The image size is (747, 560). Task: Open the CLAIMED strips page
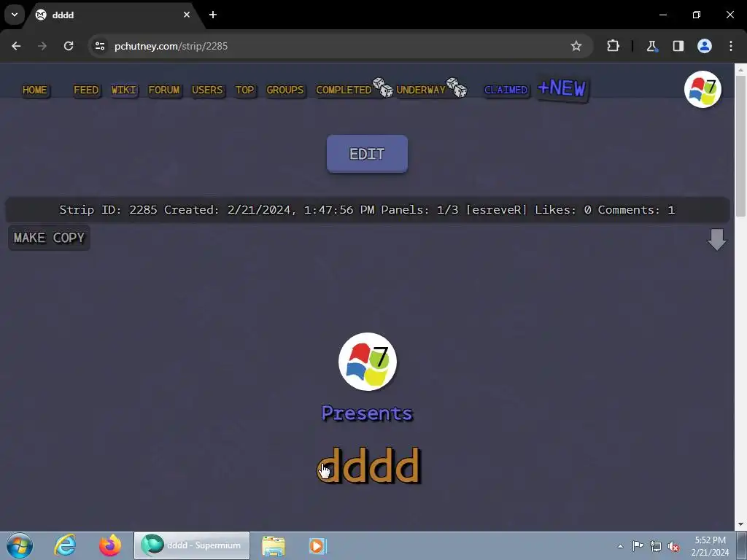coord(506,90)
